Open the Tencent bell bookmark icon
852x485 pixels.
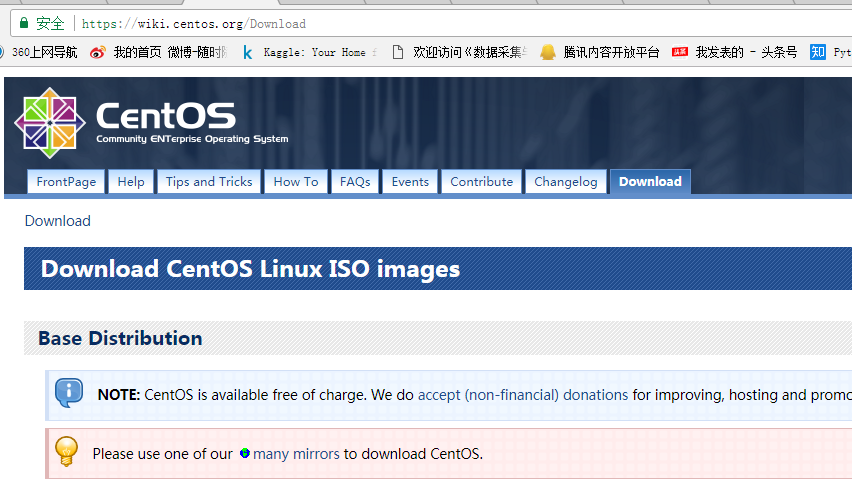pos(548,52)
